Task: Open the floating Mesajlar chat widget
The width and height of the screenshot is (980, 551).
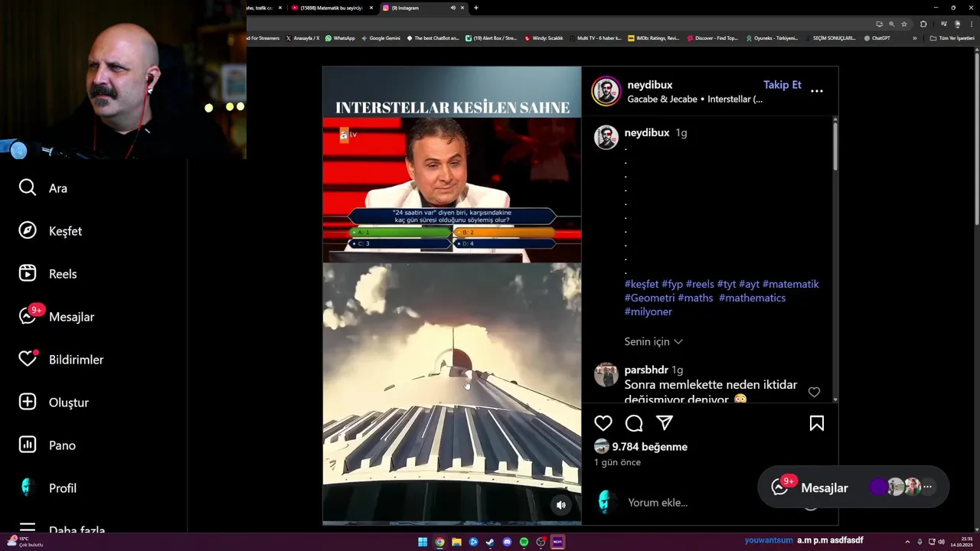Action: (x=853, y=487)
